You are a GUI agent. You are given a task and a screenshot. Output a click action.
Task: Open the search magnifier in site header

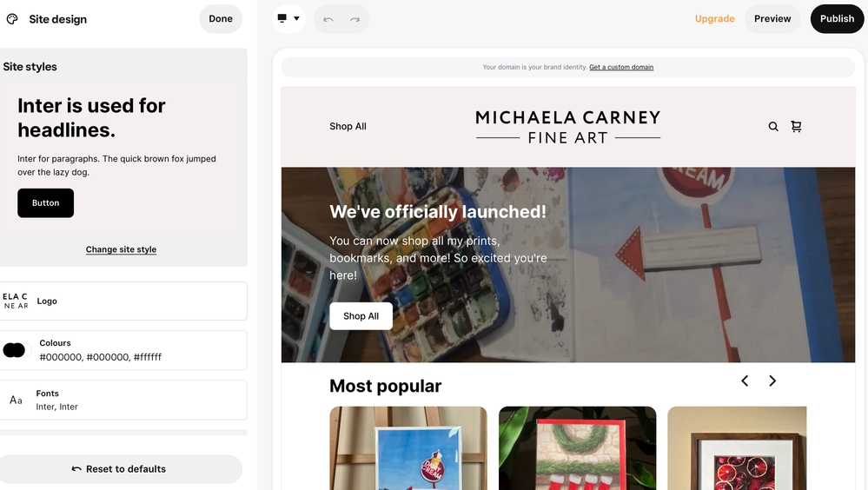773,126
